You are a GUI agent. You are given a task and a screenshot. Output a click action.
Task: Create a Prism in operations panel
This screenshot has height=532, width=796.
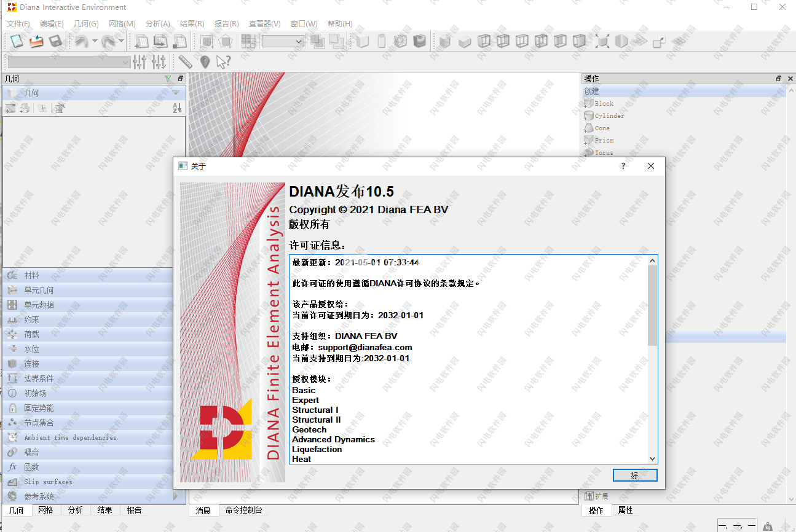[598, 140]
